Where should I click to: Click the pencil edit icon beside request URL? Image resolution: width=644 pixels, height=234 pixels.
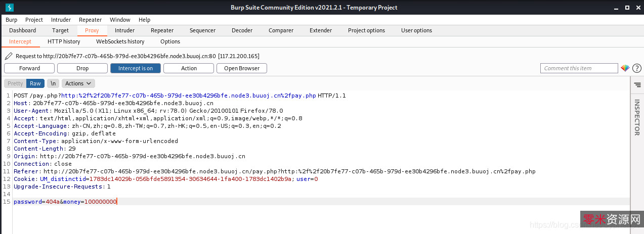pyautogui.click(x=9, y=56)
